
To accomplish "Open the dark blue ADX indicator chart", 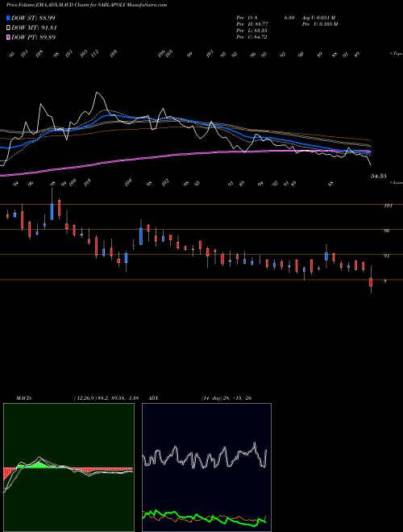I will [x=206, y=468].
